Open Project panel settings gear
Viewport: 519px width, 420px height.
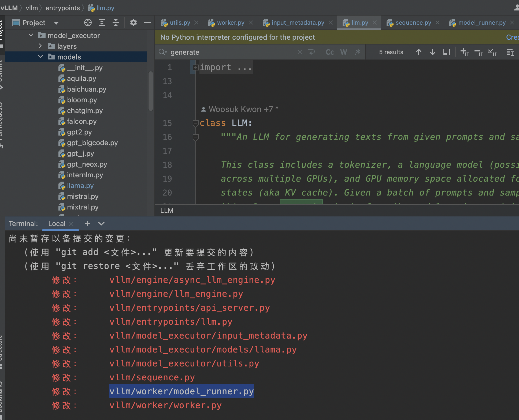pyautogui.click(x=133, y=23)
